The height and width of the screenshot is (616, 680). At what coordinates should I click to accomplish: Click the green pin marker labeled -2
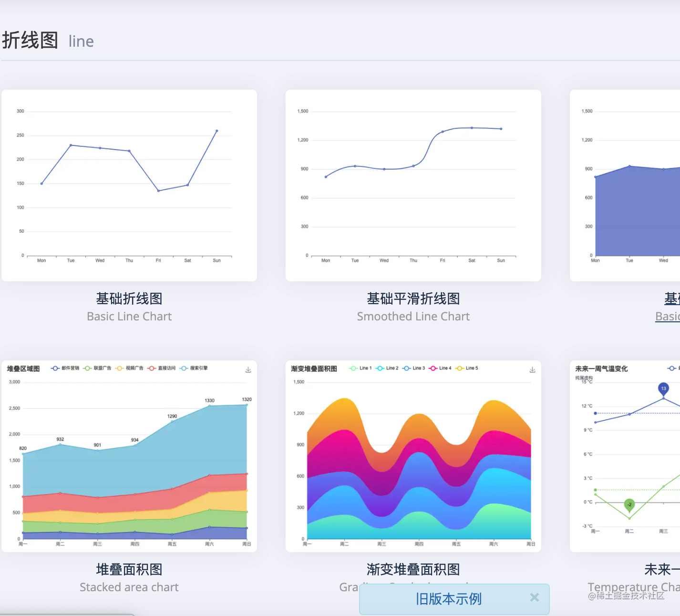coord(629,505)
